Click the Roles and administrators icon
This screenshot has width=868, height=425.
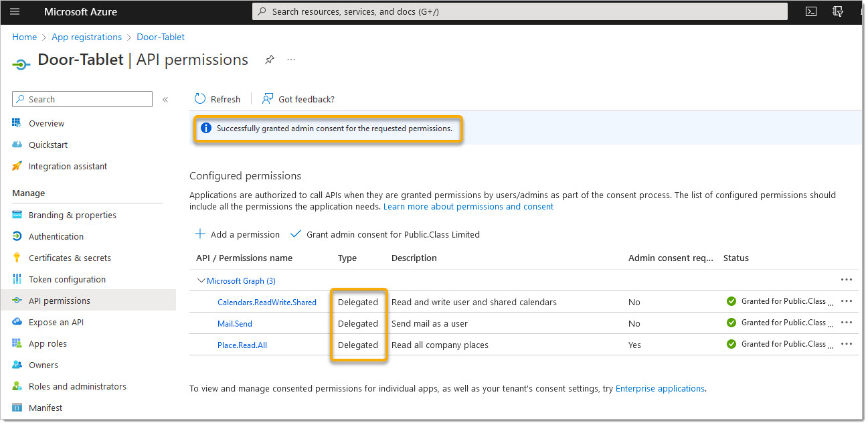[17, 386]
